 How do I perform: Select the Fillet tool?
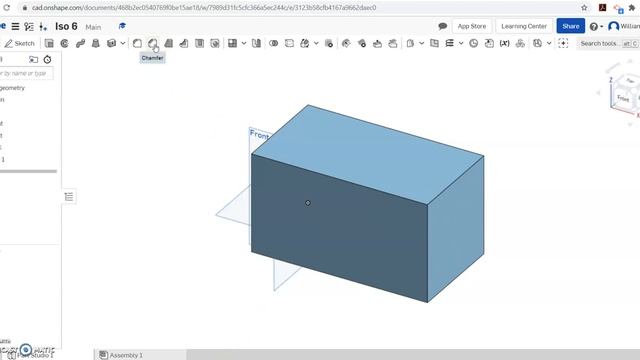click(x=137, y=43)
